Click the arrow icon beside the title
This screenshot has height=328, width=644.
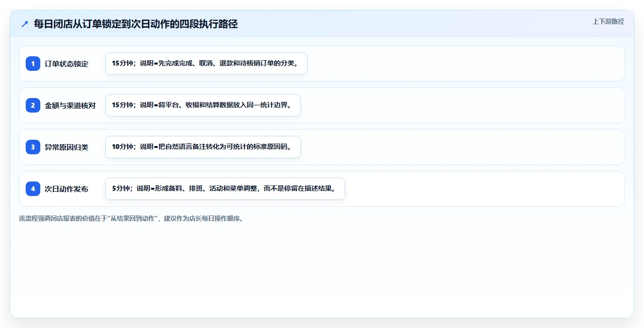coord(25,24)
